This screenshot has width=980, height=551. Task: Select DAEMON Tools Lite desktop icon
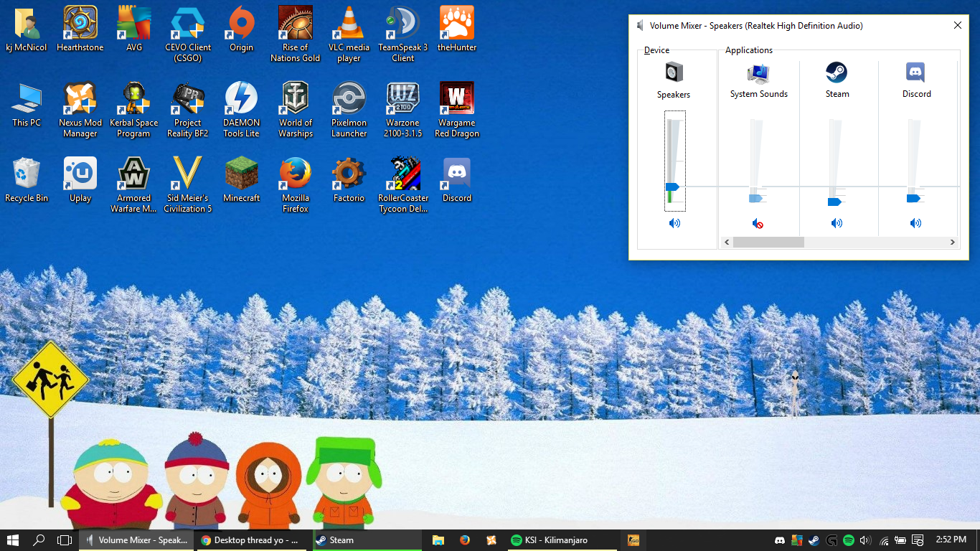coord(242,110)
